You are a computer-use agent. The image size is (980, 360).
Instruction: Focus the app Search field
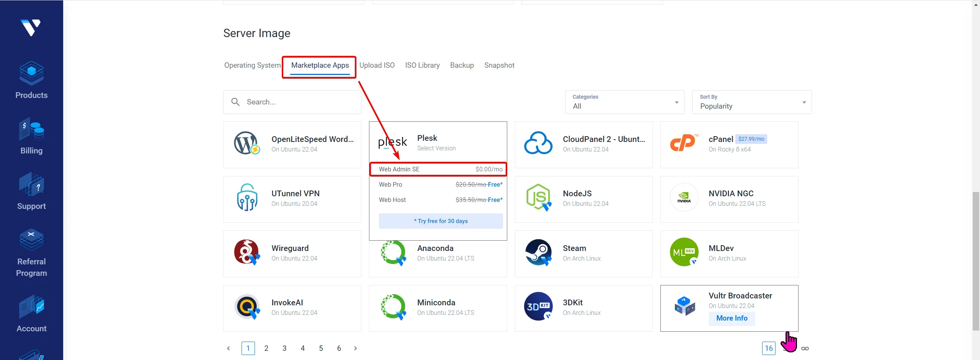pyautogui.click(x=292, y=102)
